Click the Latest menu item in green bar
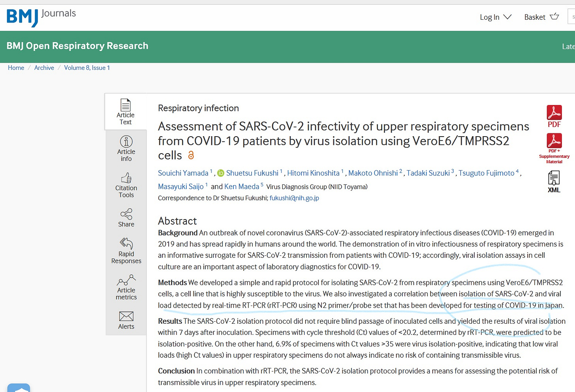This screenshot has width=575, height=392. pos(568,47)
